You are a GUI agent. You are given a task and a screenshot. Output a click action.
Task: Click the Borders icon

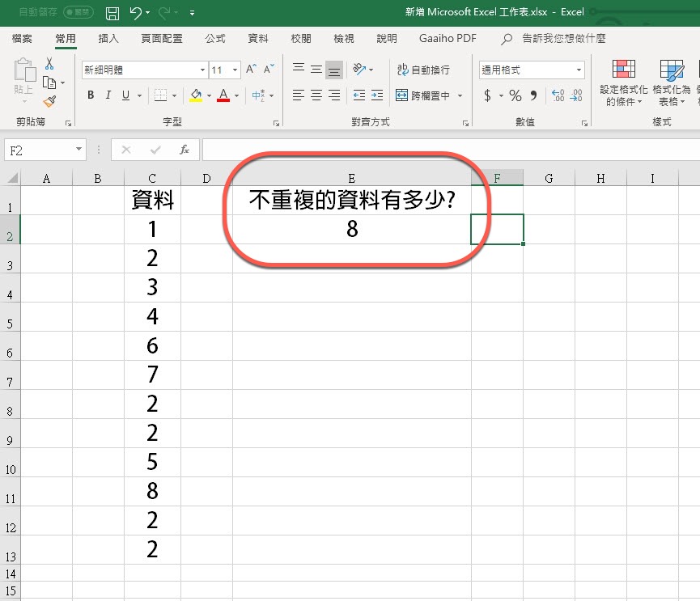pos(160,95)
